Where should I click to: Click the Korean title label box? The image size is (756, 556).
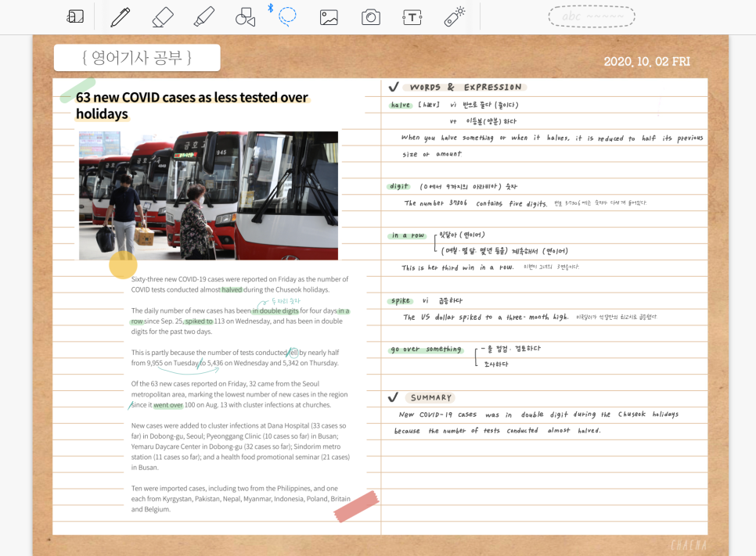click(x=137, y=58)
